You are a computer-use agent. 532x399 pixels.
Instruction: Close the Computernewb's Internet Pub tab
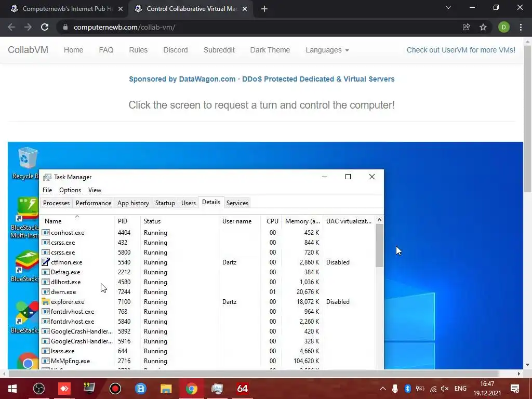coord(121,9)
